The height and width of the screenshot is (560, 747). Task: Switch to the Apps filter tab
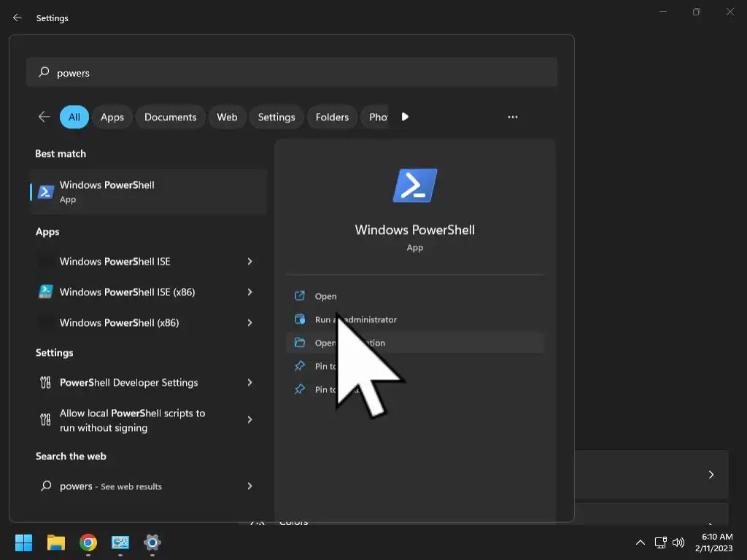112,117
